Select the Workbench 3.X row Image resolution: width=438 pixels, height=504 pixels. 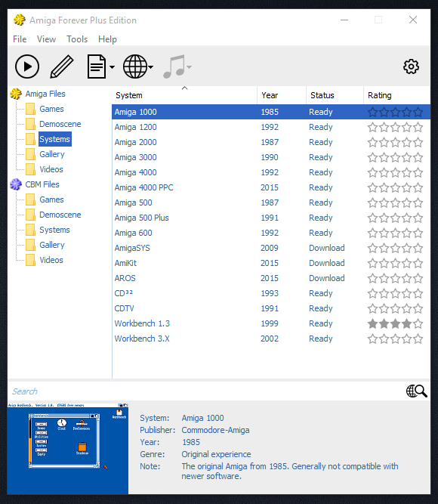[x=271, y=339]
